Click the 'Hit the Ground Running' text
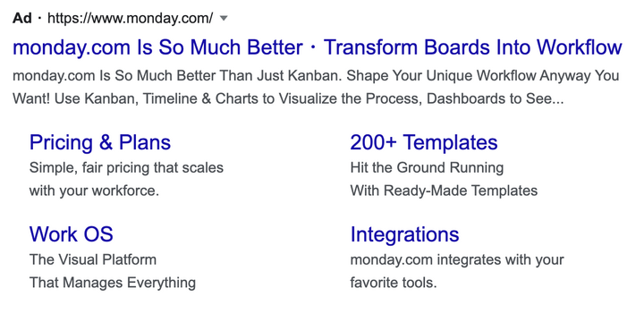The width and height of the screenshot is (644, 322). (427, 167)
